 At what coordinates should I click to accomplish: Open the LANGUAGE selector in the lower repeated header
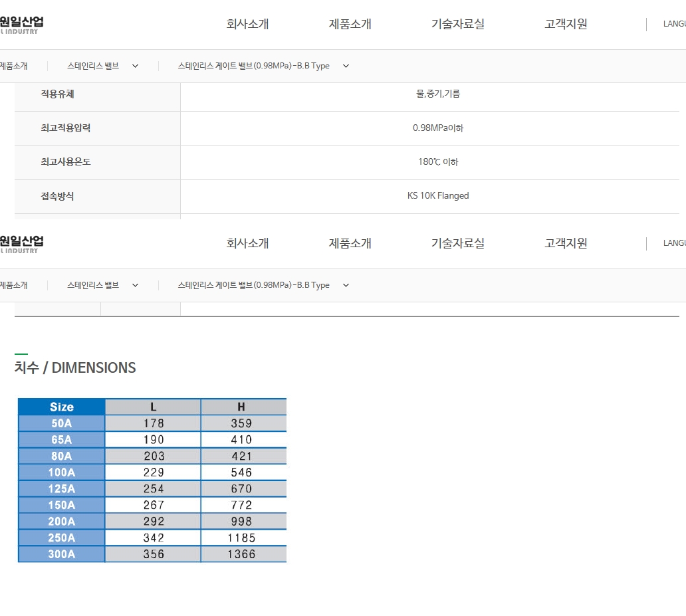(x=674, y=243)
